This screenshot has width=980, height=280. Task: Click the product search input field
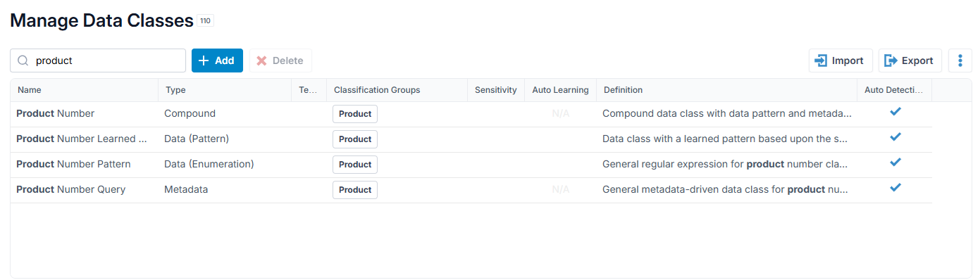tap(98, 61)
